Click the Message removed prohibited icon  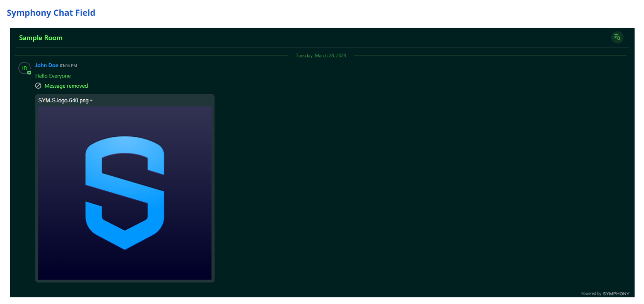coord(38,86)
